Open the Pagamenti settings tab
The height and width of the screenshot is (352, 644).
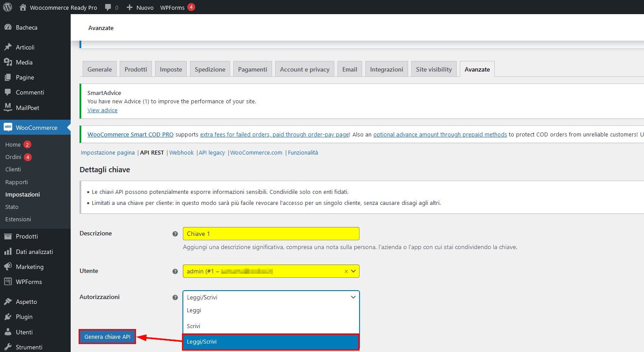tap(253, 69)
